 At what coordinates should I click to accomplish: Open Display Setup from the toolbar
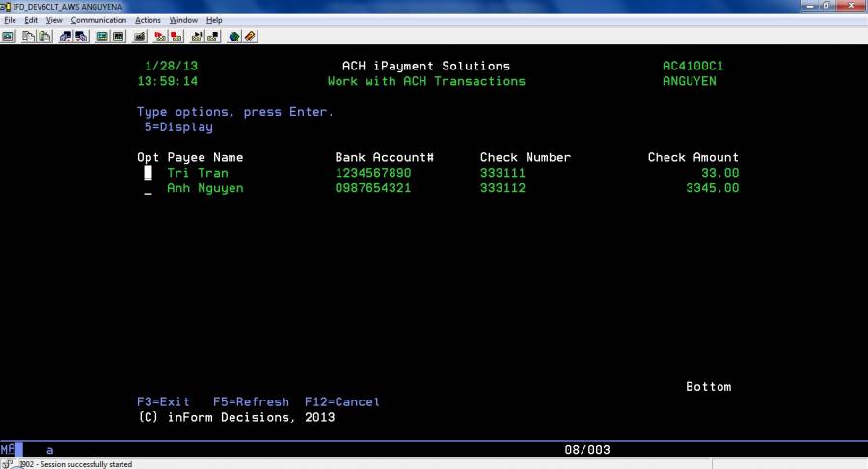[x=102, y=37]
